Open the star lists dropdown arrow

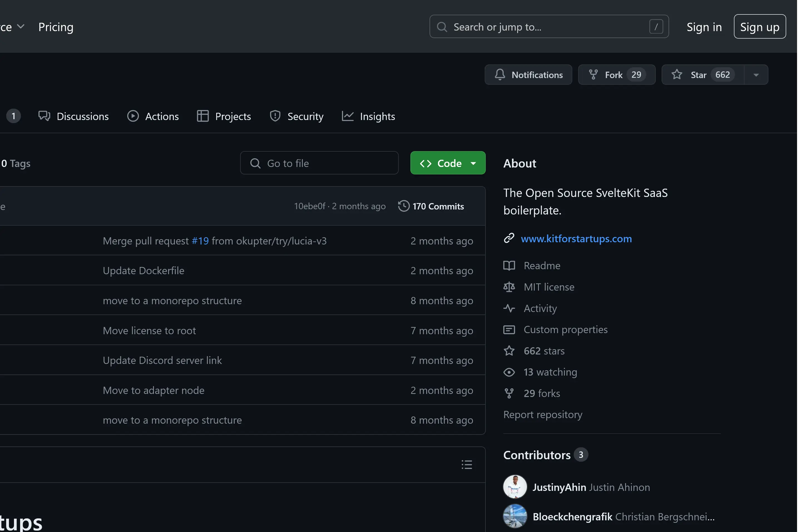pyautogui.click(x=756, y=75)
